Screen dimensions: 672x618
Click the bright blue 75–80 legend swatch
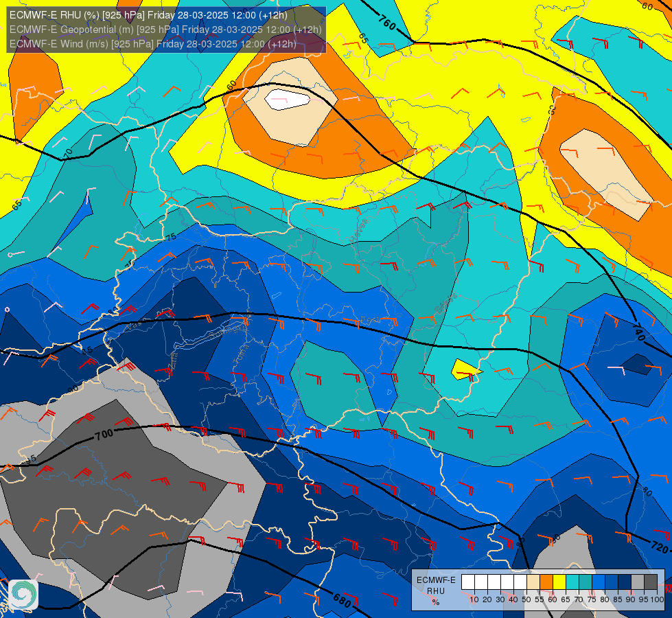tap(599, 582)
